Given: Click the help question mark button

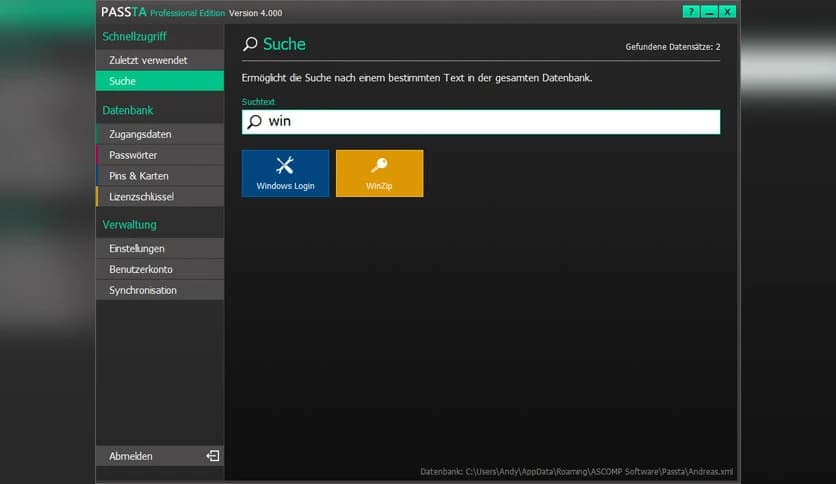Looking at the screenshot, I should coord(691,12).
